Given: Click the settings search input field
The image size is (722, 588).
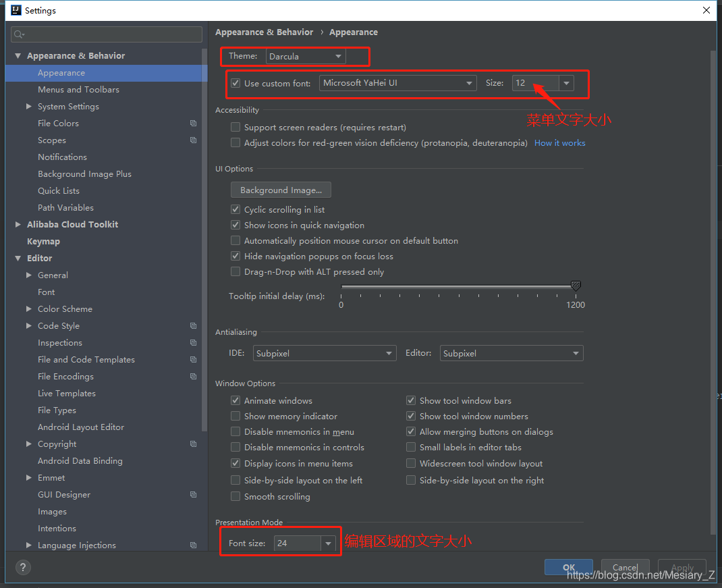Looking at the screenshot, I should [107, 34].
